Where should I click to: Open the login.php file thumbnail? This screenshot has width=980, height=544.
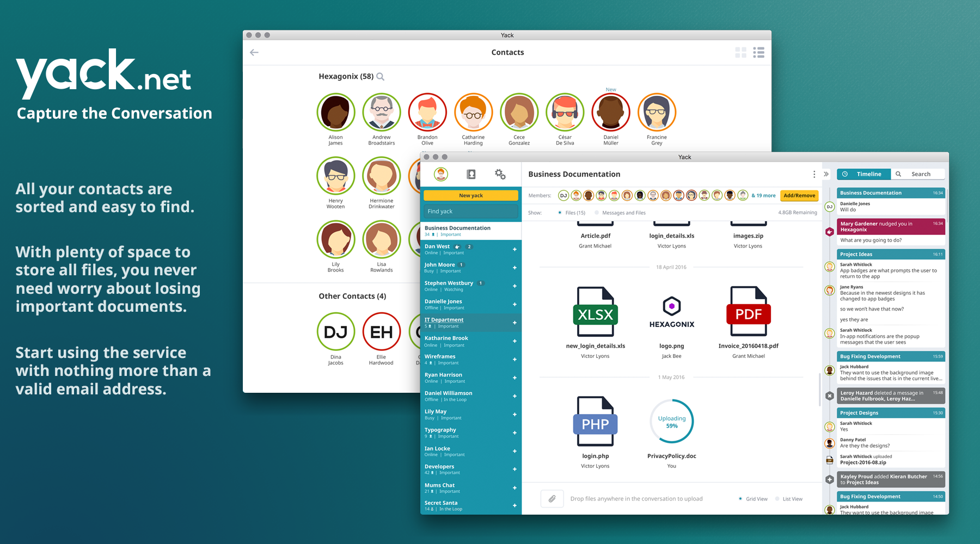595,422
